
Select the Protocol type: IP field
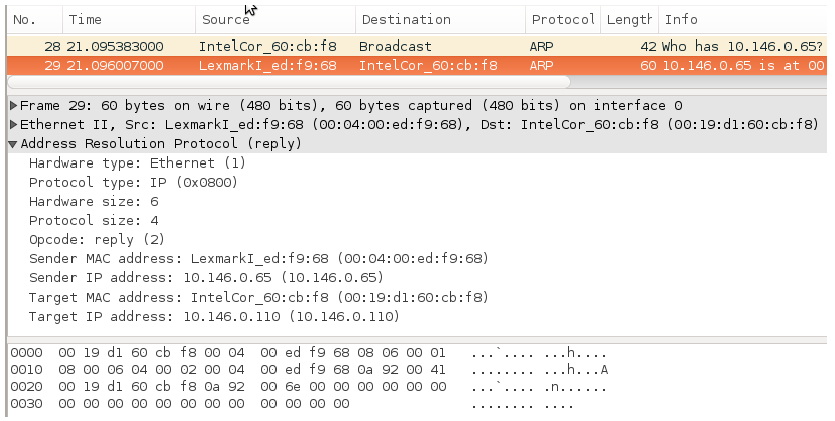tap(133, 182)
